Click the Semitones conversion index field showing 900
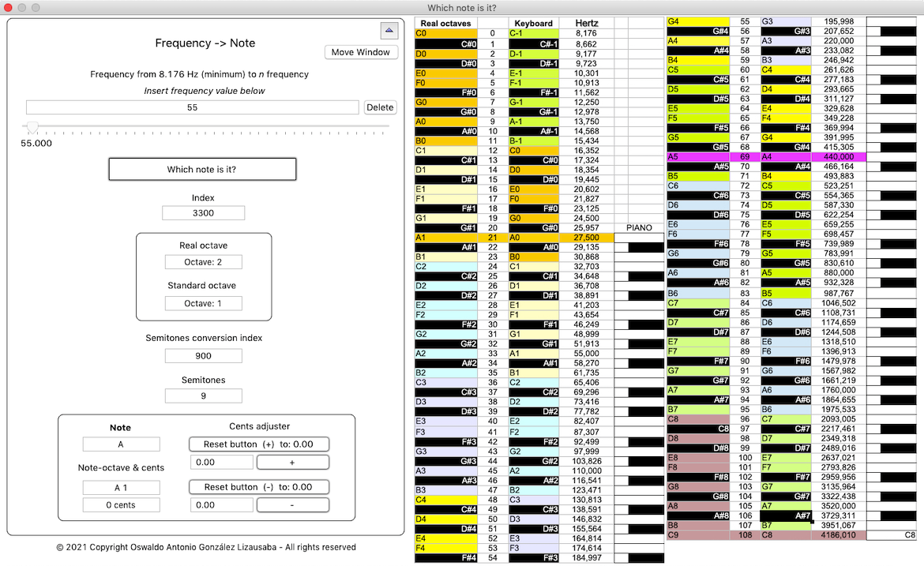 click(x=203, y=356)
